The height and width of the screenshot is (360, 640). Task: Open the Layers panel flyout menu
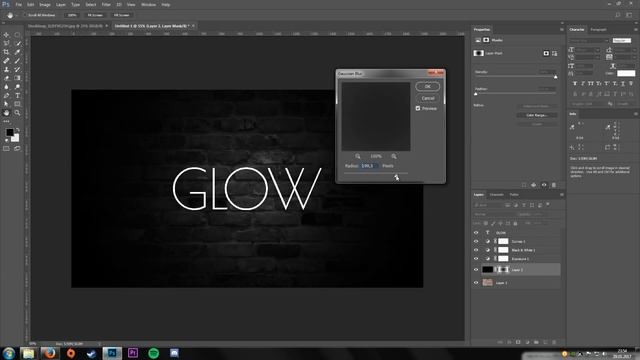tap(562, 195)
